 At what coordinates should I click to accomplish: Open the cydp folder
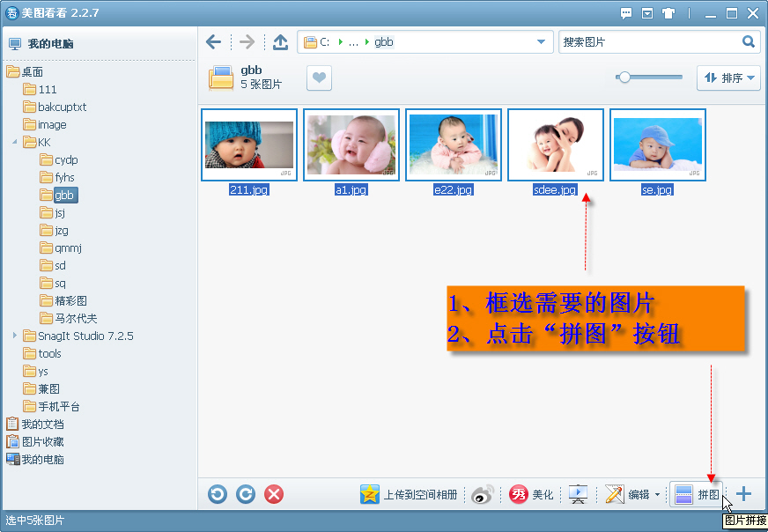(59, 160)
